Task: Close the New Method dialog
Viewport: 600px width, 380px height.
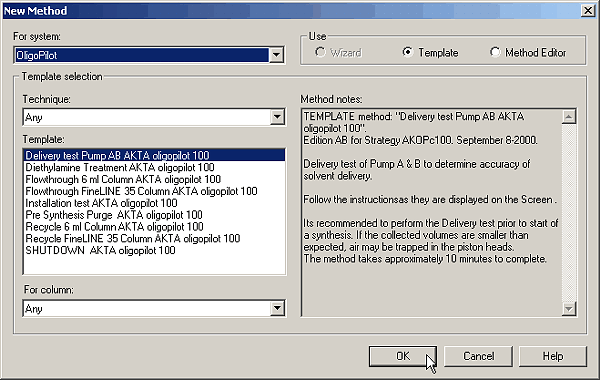Action: (x=587, y=10)
